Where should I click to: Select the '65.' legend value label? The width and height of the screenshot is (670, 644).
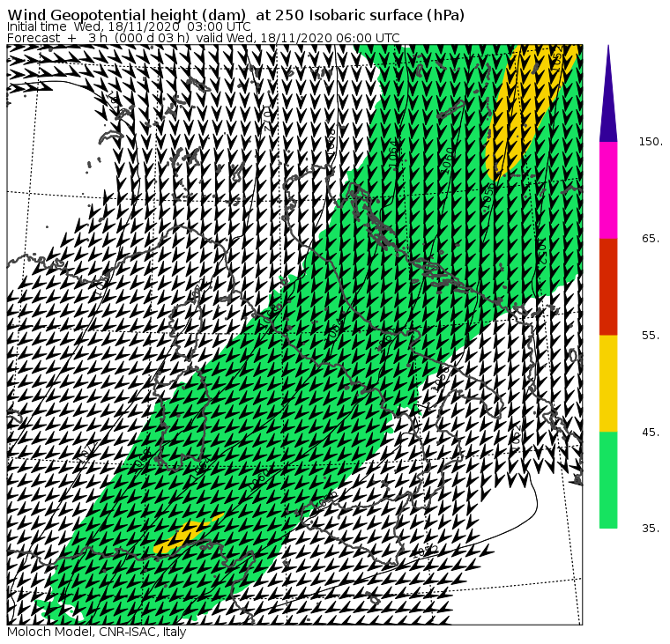[651, 238]
